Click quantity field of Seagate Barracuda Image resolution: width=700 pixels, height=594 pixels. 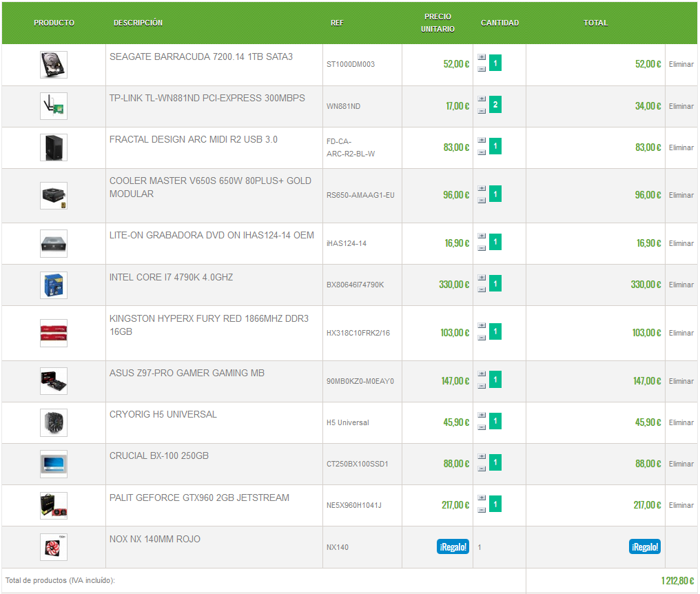coord(495,63)
